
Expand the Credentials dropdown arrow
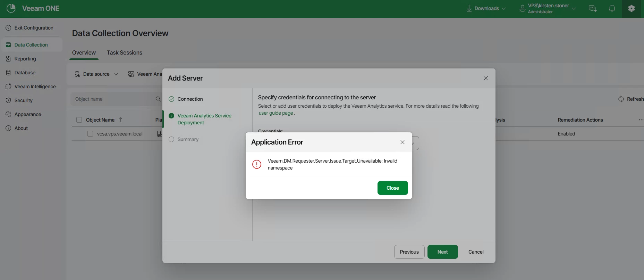(414, 143)
